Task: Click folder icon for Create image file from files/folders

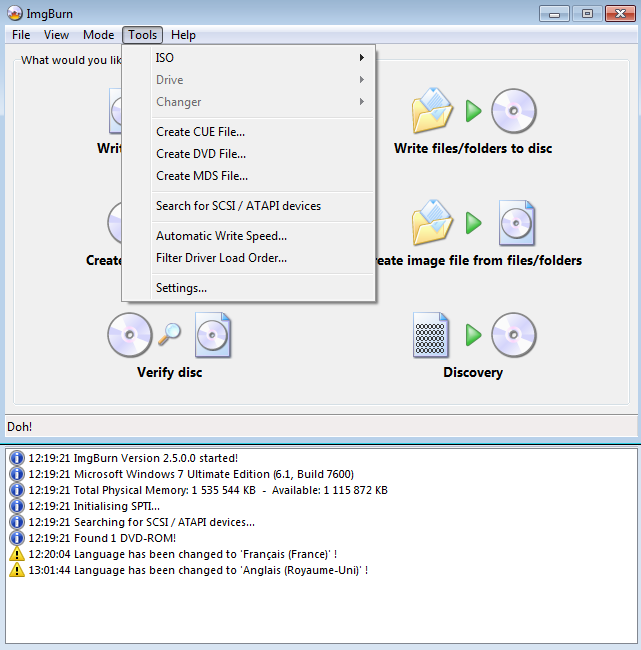Action: 432,222
